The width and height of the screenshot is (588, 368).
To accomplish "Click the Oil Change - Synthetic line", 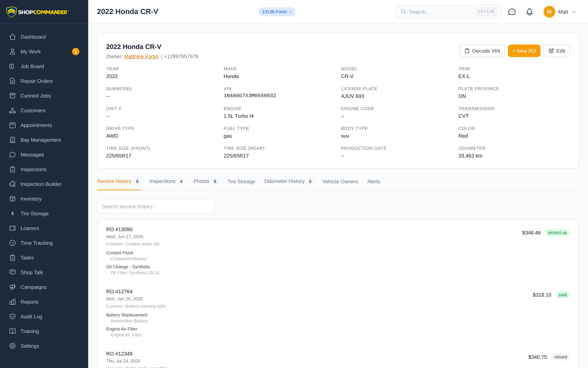I will click(x=128, y=267).
